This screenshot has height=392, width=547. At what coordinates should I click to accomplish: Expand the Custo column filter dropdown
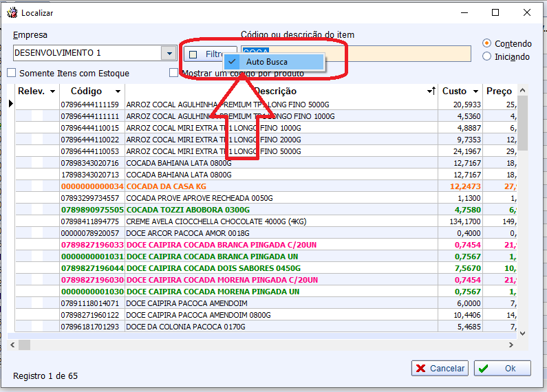[475, 91]
